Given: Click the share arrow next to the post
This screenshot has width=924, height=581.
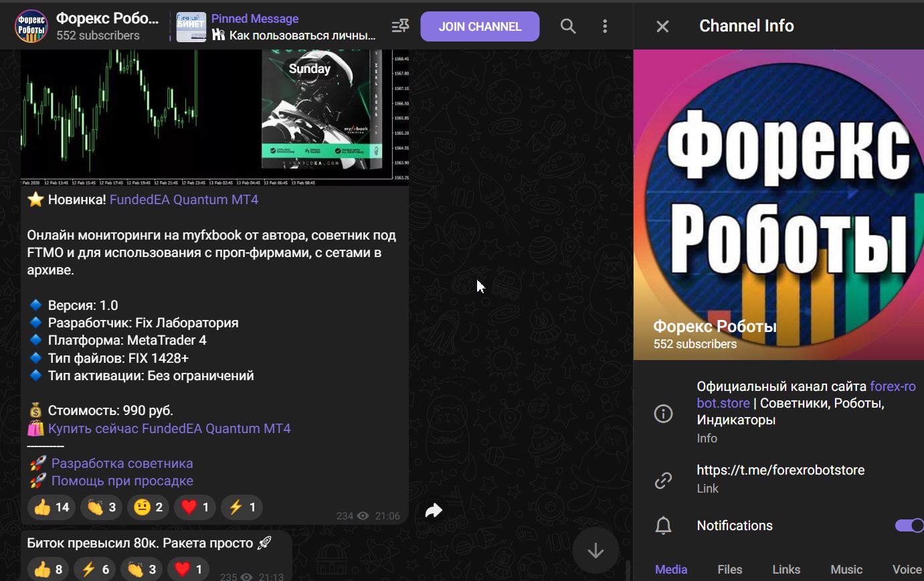Looking at the screenshot, I should point(434,511).
